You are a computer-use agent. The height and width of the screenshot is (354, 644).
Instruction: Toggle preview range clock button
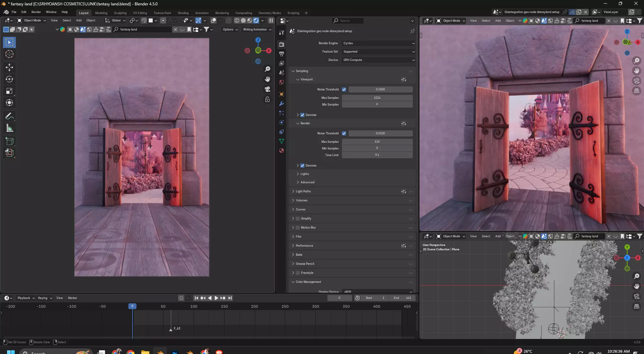[357, 298]
